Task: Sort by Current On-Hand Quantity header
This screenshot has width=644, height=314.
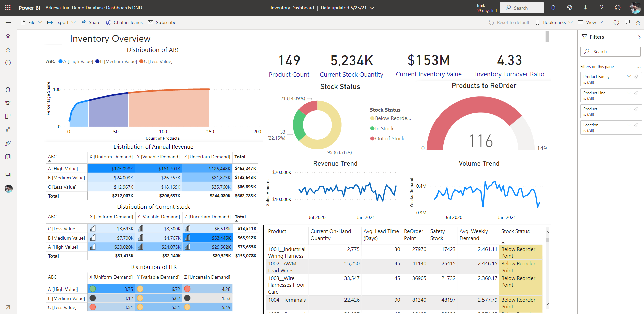Action: coord(330,235)
